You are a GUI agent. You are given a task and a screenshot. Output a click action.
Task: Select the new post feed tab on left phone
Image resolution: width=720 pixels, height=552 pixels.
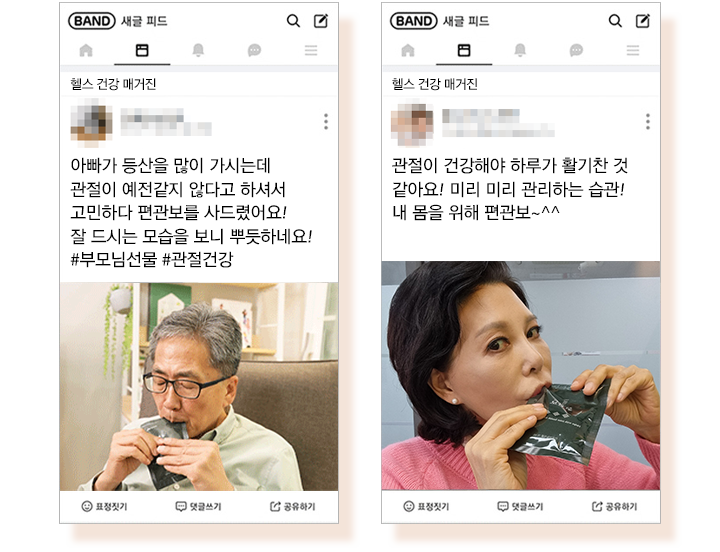click(x=142, y=50)
